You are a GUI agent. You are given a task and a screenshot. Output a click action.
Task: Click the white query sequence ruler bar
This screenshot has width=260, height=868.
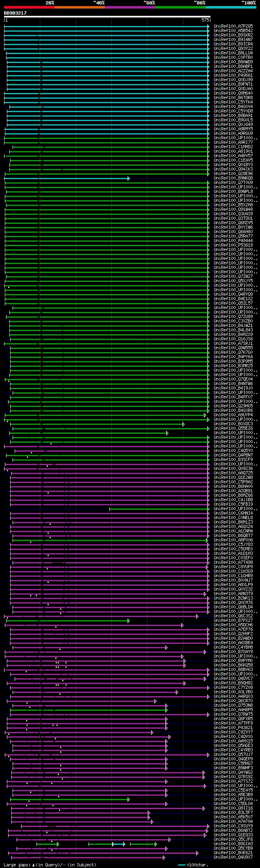click(x=107, y=17)
